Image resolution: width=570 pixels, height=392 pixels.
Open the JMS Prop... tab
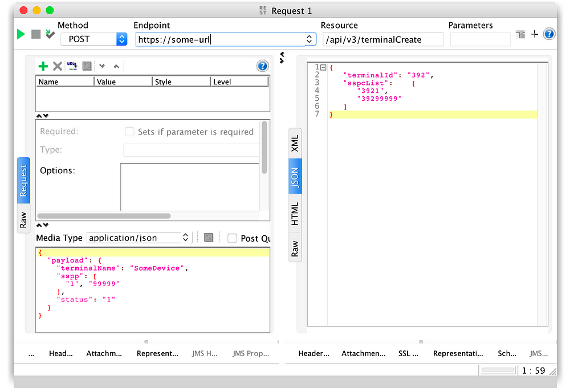(x=251, y=353)
